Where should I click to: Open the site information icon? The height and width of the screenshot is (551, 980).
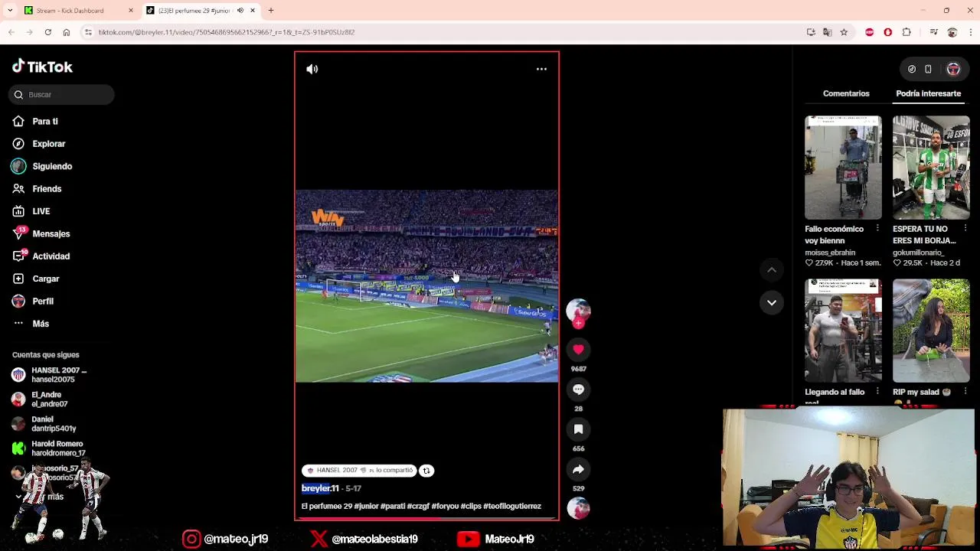click(89, 32)
